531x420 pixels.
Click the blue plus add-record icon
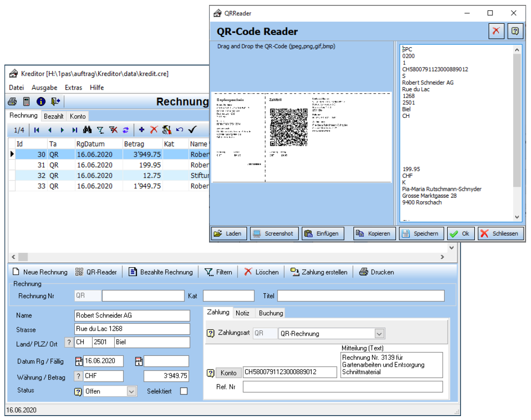tap(142, 130)
